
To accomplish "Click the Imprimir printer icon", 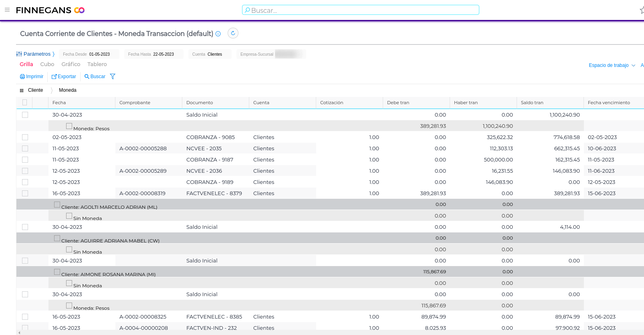I will (x=22, y=77).
